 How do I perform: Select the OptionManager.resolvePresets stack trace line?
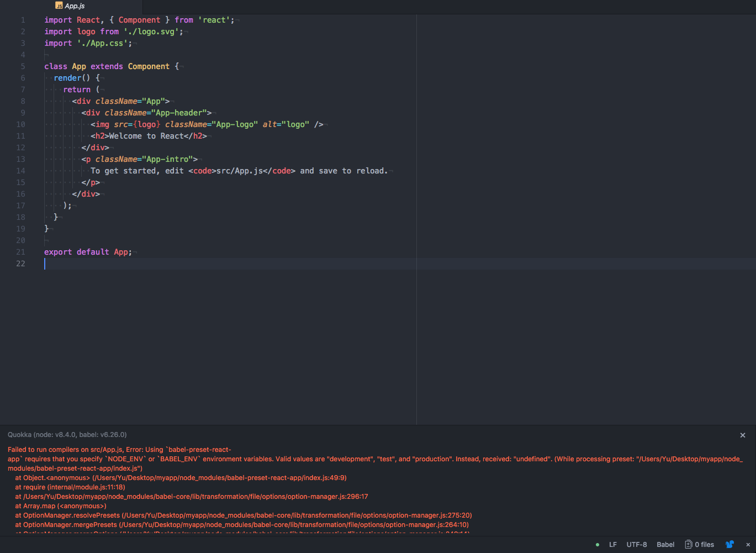click(243, 515)
